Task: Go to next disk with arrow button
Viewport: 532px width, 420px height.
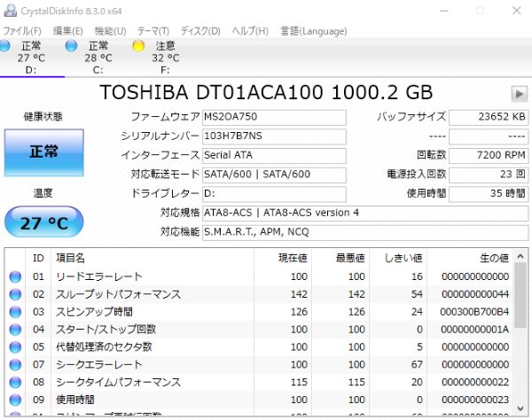Action: [x=519, y=94]
